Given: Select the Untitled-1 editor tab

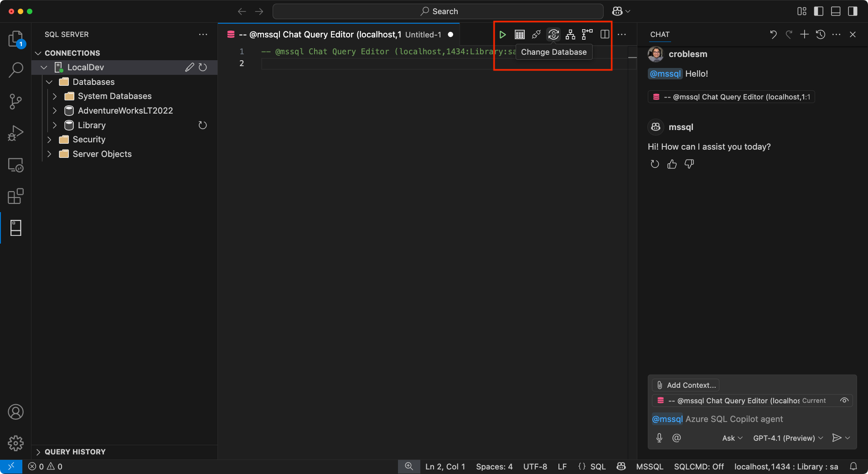Looking at the screenshot, I should pos(423,34).
